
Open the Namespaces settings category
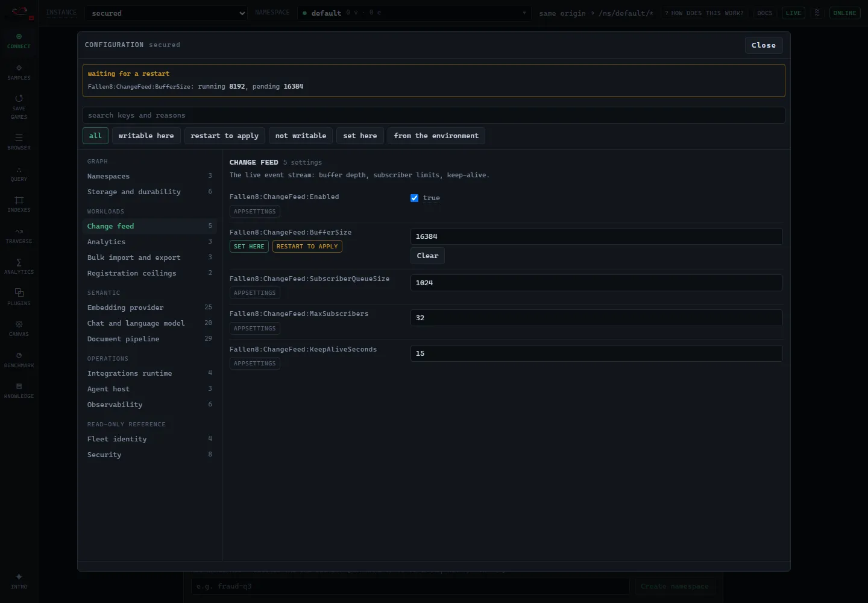point(149,176)
